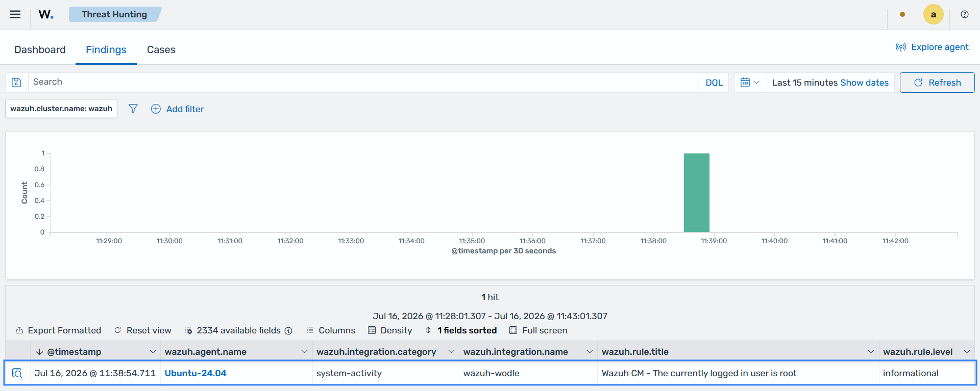Image resolution: width=980 pixels, height=391 pixels.
Task: Click the 1 hit count text
Action: tap(490, 297)
